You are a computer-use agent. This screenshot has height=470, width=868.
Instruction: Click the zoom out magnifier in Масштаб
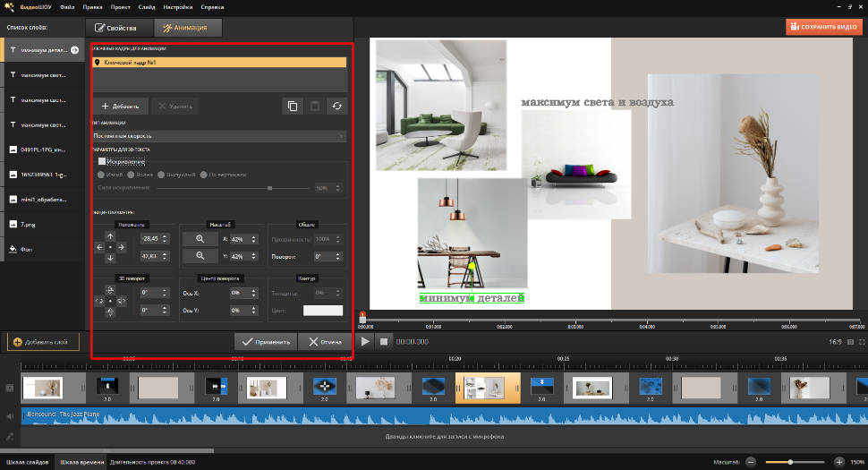[200, 256]
